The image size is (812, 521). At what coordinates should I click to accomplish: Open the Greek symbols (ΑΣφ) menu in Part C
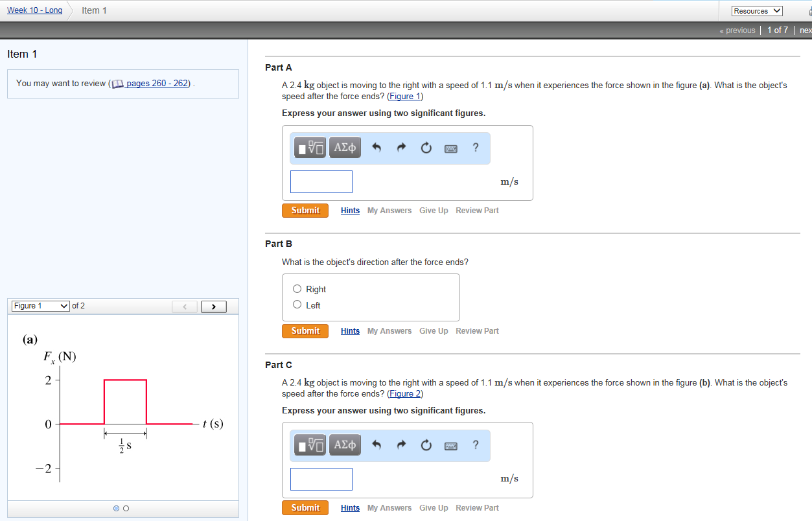coord(344,445)
